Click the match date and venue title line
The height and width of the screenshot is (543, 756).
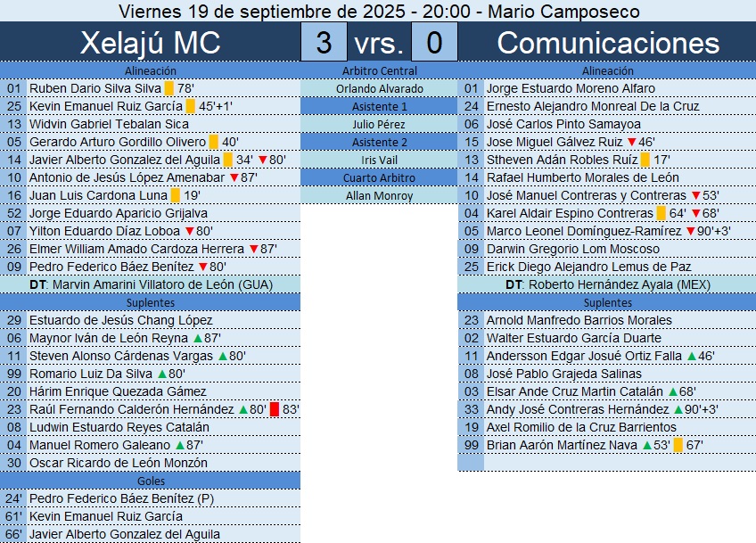378,11
